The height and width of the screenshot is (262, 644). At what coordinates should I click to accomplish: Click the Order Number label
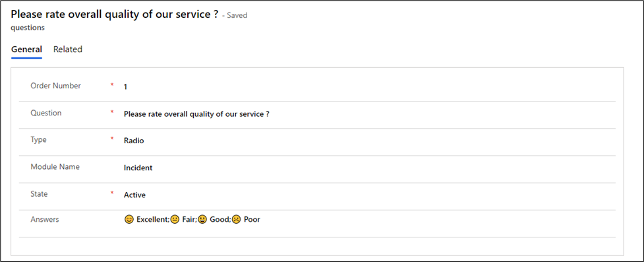(56, 86)
